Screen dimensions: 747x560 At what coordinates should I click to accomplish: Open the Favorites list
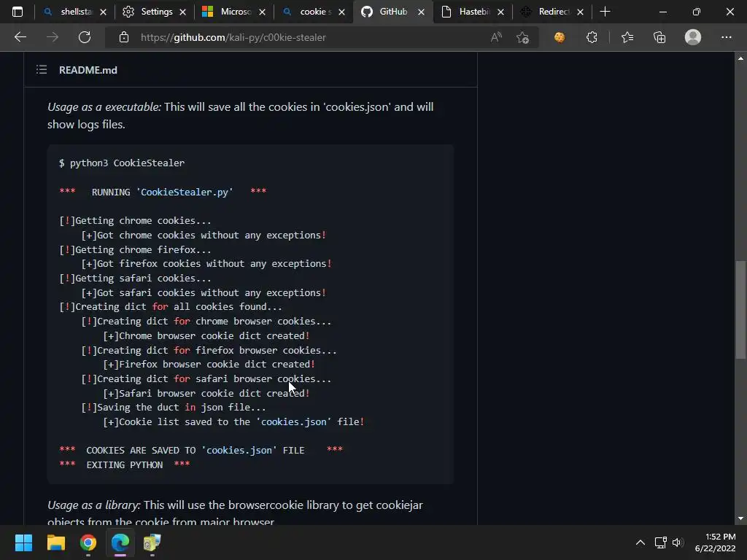(x=627, y=37)
